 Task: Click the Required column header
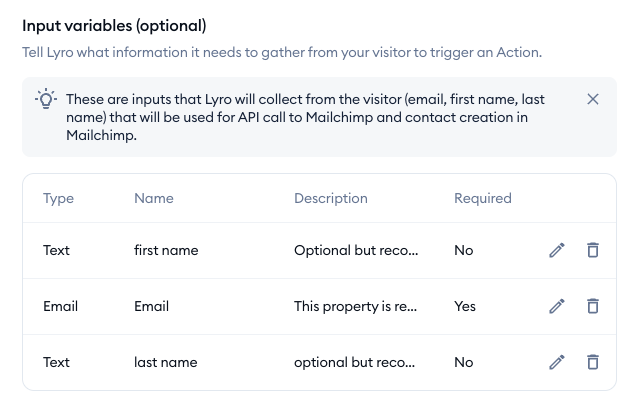(483, 198)
